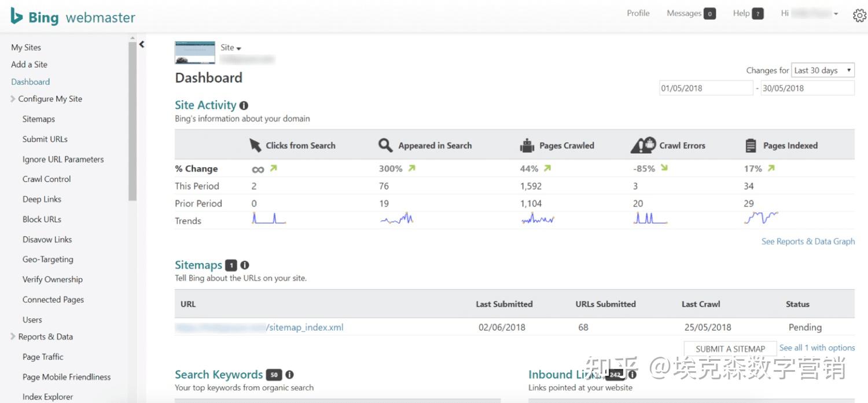Click the Help question mark badge
The height and width of the screenshot is (403, 868).
coord(757,14)
